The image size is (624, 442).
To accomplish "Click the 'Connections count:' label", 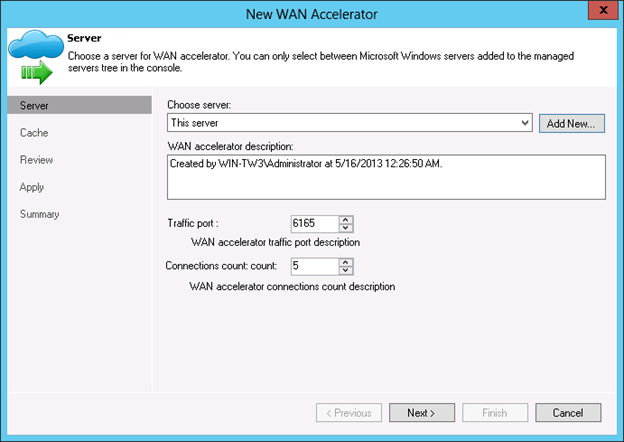I will (x=221, y=265).
